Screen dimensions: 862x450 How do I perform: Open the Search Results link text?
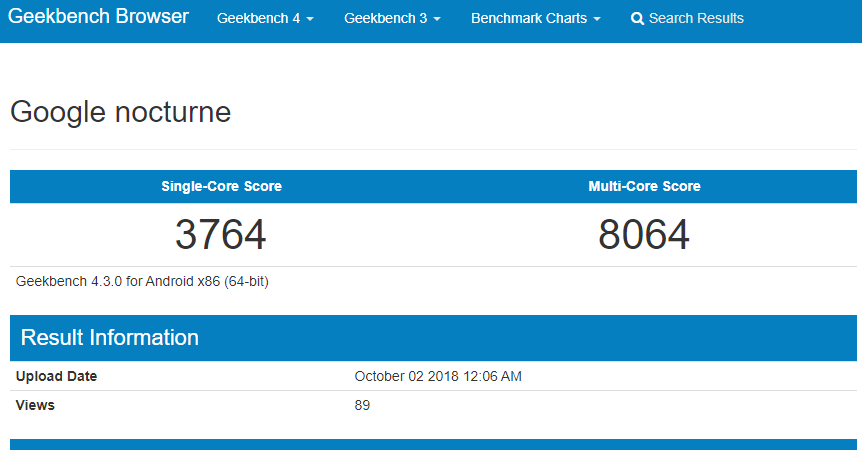[696, 18]
